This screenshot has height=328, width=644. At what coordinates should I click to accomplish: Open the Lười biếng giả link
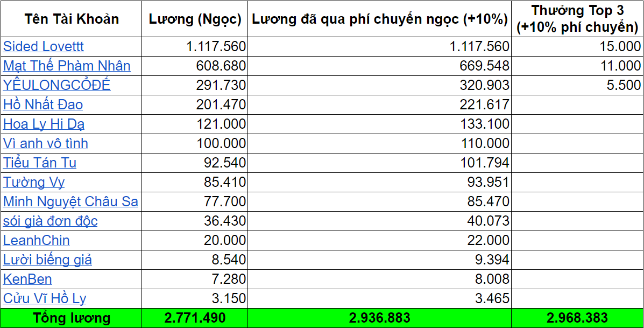click(x=46, y=260)
